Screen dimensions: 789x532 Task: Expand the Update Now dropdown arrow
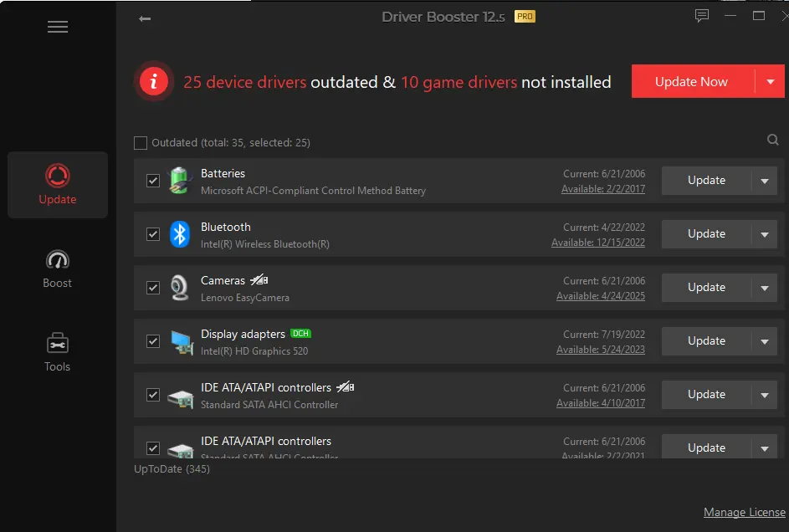coord(771,81)
